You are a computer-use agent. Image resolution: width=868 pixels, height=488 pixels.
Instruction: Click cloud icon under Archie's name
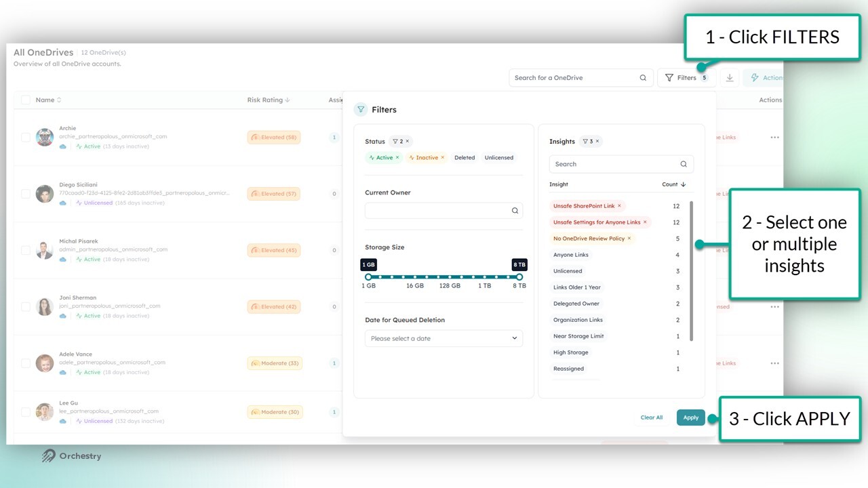pos(63,146)
